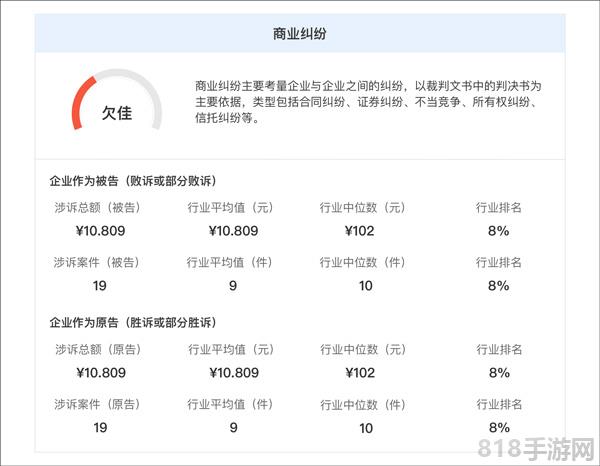Click the red 欠佳 rating gauge
600x466 pixels.
[117, 99]
